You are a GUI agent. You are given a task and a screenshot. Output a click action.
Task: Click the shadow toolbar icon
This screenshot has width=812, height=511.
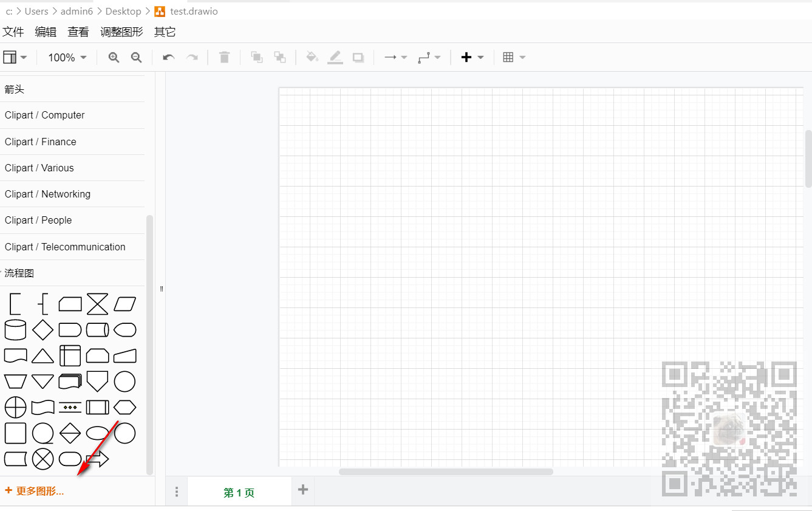pos(358,57)
